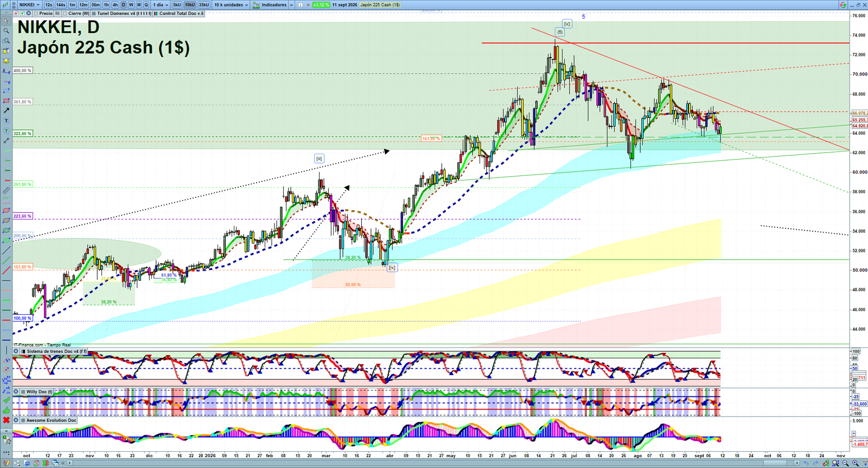This screenshot has width=868, height=468.
Task: Click the red plus icon beside Precio
Action: tap(16, 13)
